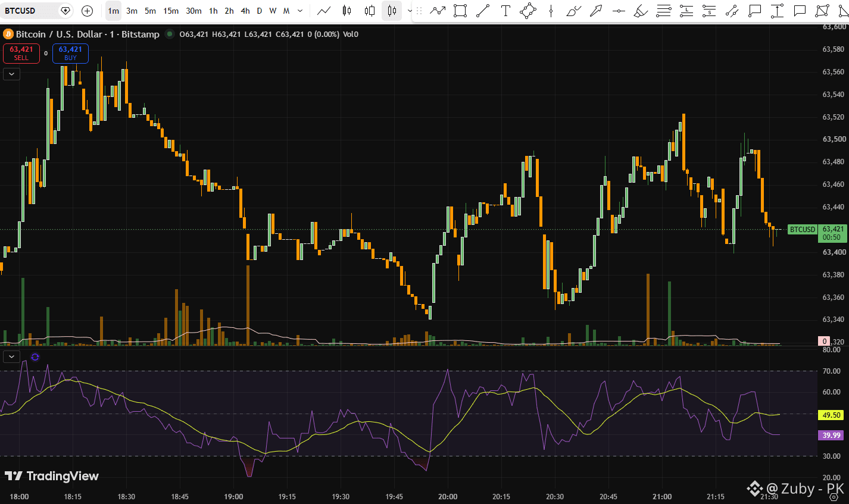Click the red SELL 63,421 button
Screen dimensions: 849x504
tap(21, 54)
